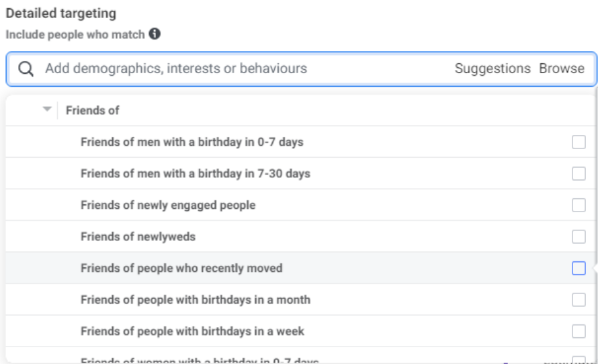Tick Friends of people who recently moved checkbox
Viewport: 598px width, 364px height.
coord(579,268)
